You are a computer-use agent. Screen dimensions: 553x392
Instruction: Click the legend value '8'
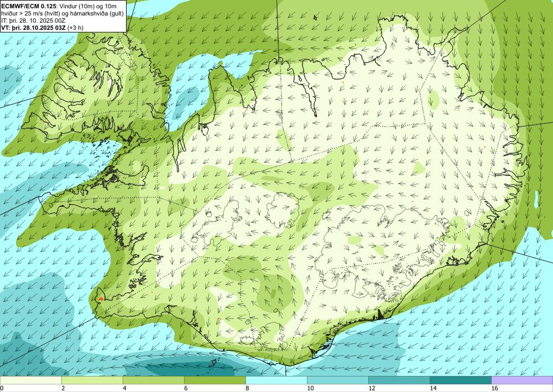(248, 388)
